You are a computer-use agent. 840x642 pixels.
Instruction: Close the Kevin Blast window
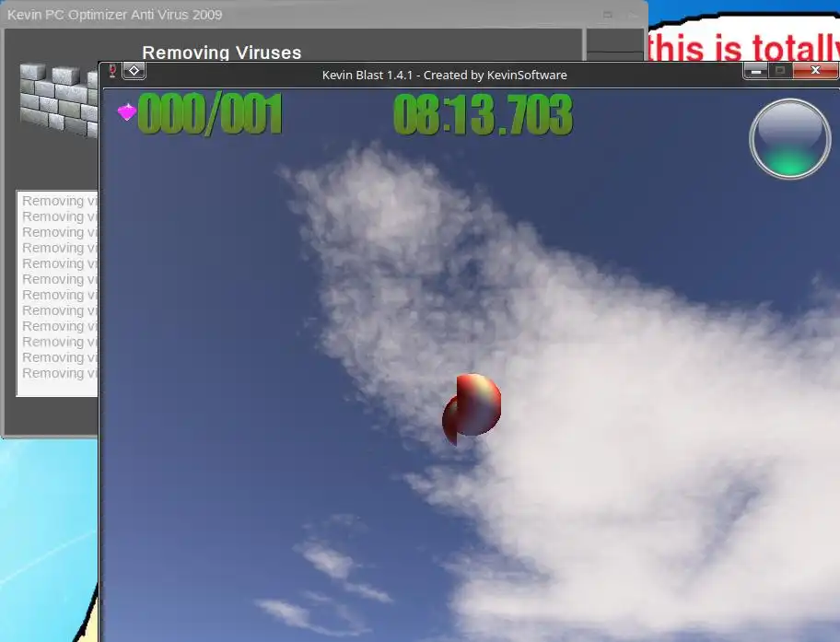coord(815,71)
